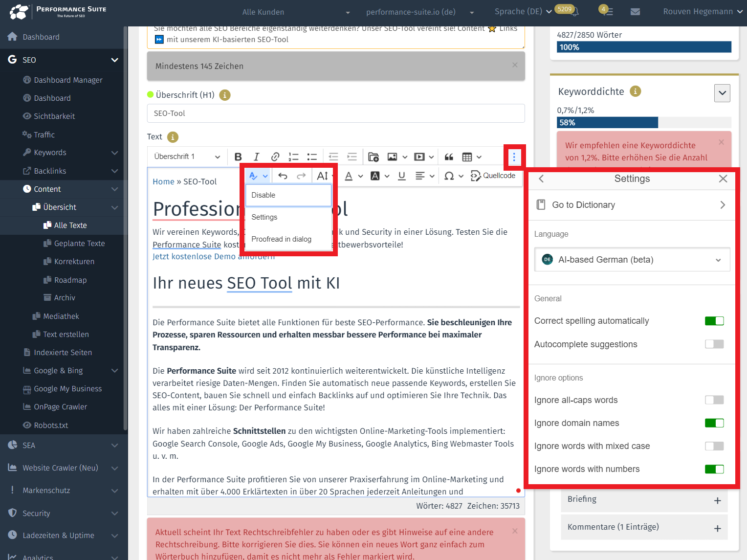
Task: Go back in the Settings panel
Action: [541, 179]
